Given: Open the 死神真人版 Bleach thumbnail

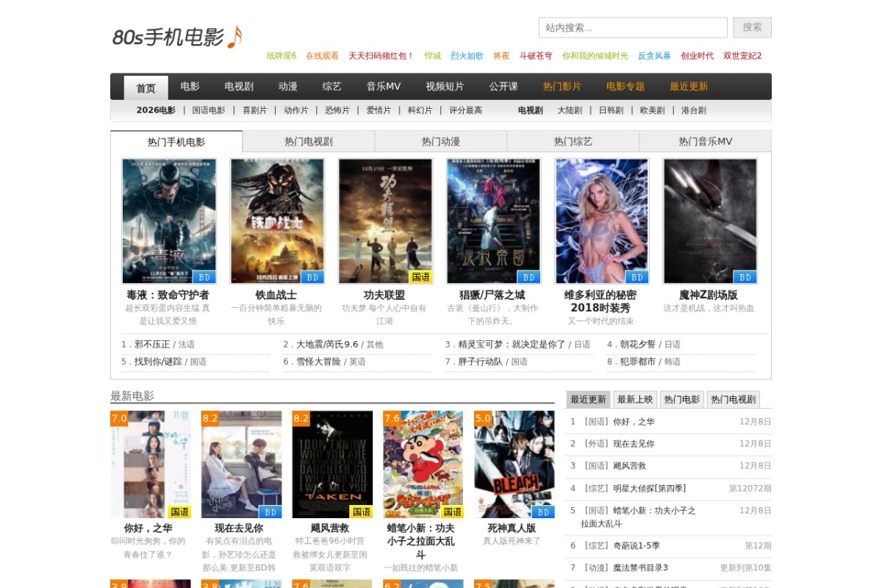Looking at the screenshot, I should pos(514,465).
